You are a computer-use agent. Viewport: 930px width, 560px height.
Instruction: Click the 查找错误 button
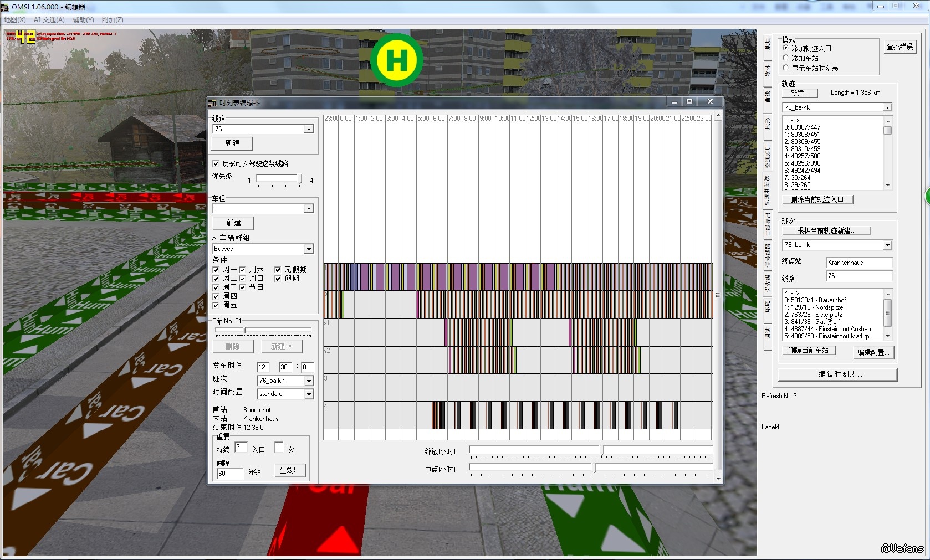pyautogui.click(x=899, y=47)
